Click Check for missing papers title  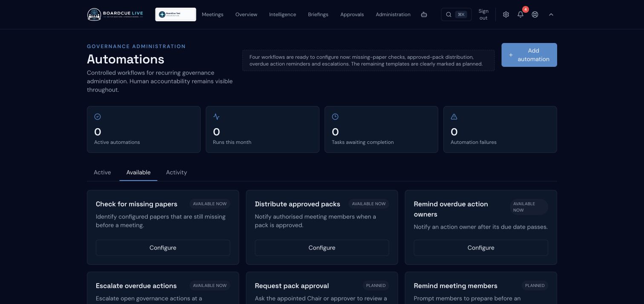(136, 204)
